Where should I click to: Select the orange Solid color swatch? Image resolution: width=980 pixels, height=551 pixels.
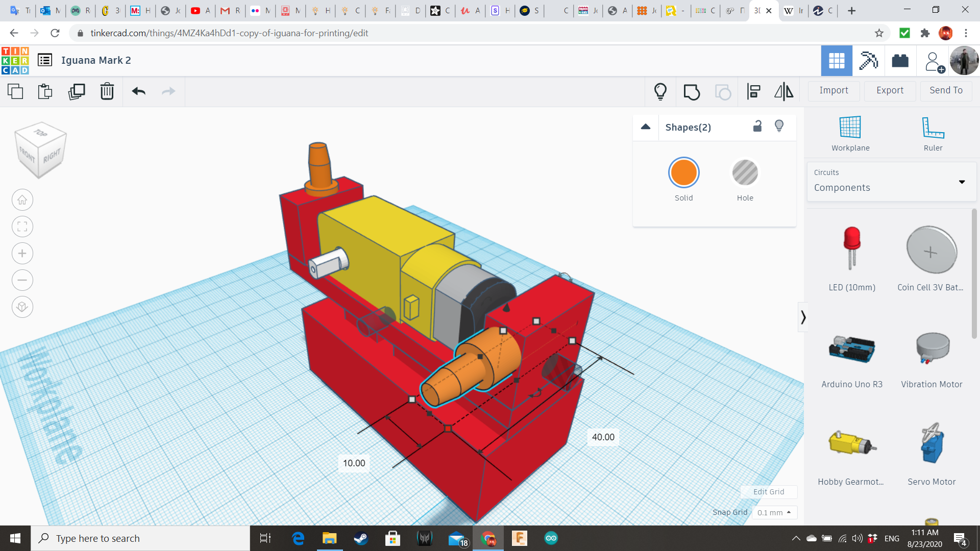click(683, 173)
